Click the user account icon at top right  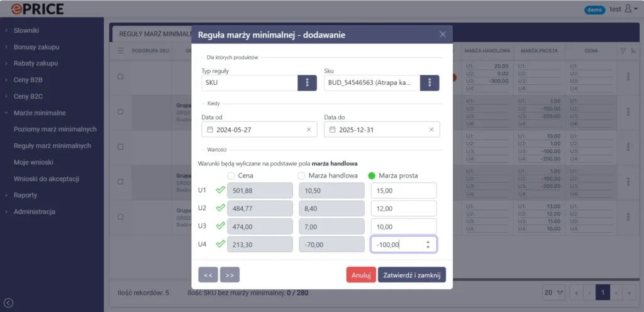pyautogui.click(x=630, y=9)
